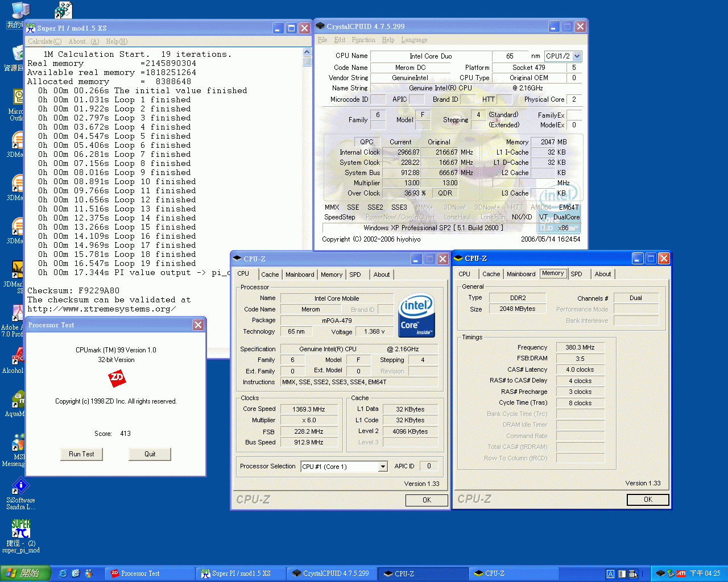Click OK in CPU-Z timings window

point(648,500)
